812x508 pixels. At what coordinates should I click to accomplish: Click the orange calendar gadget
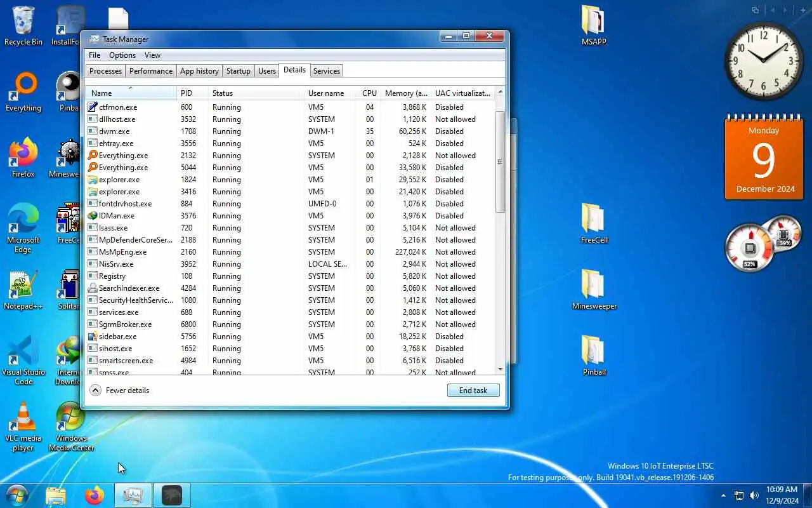[764, 157]
